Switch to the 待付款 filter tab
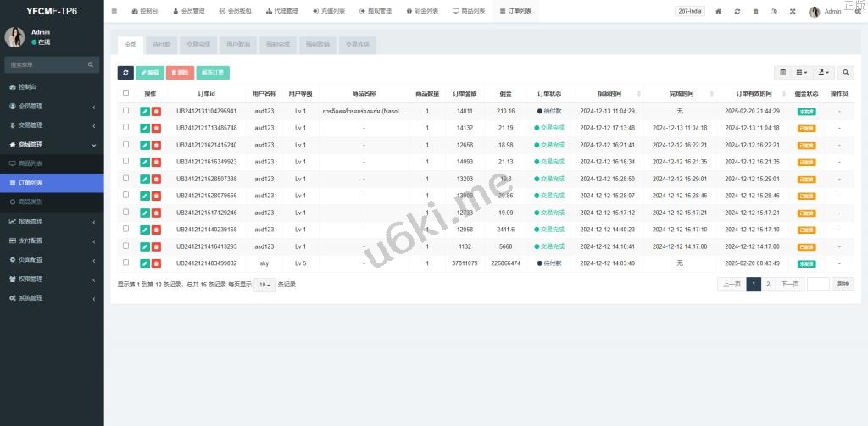The width and height of the screenshot is (868, 426). tap(159, 44)
